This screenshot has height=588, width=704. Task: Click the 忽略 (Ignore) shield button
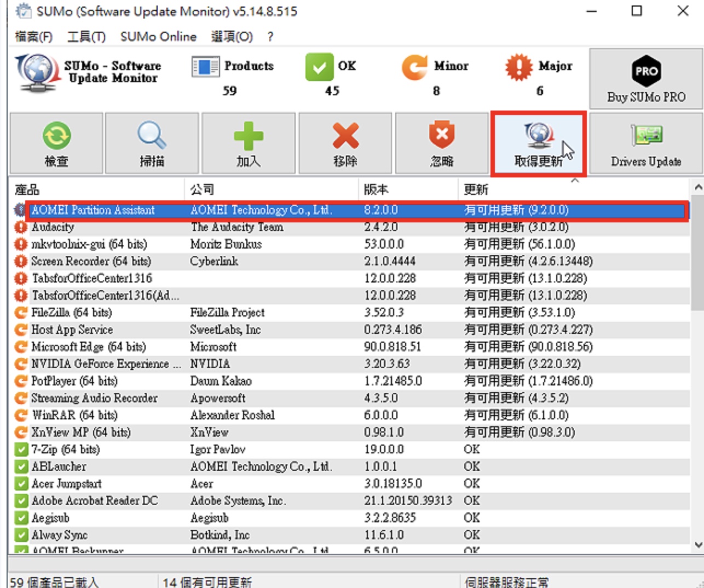(442, 143)
